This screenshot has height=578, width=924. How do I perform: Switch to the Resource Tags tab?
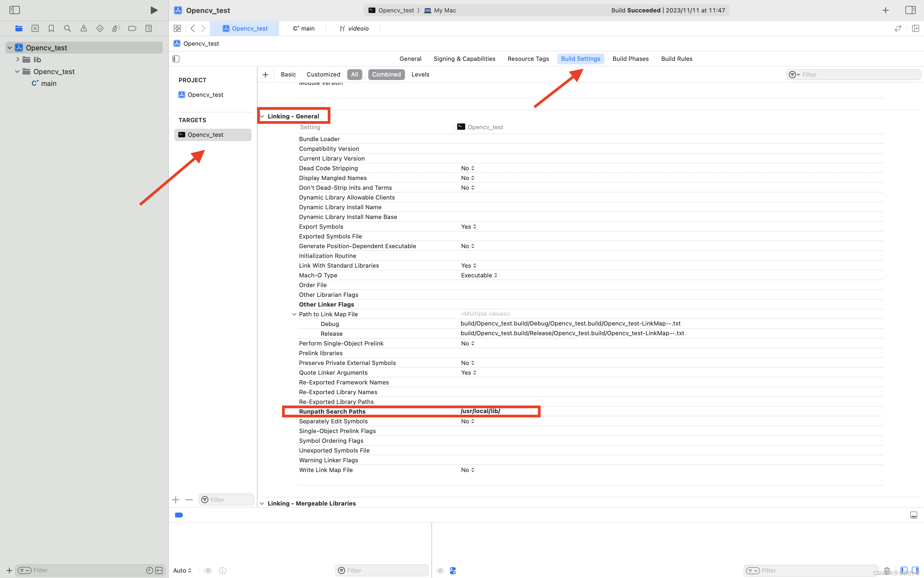[528, 59]
